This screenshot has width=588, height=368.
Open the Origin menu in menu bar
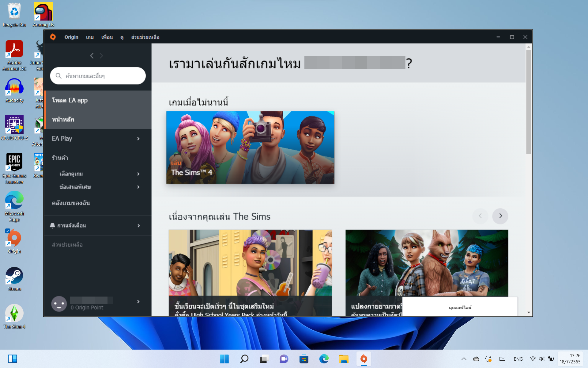click(71, 37)
